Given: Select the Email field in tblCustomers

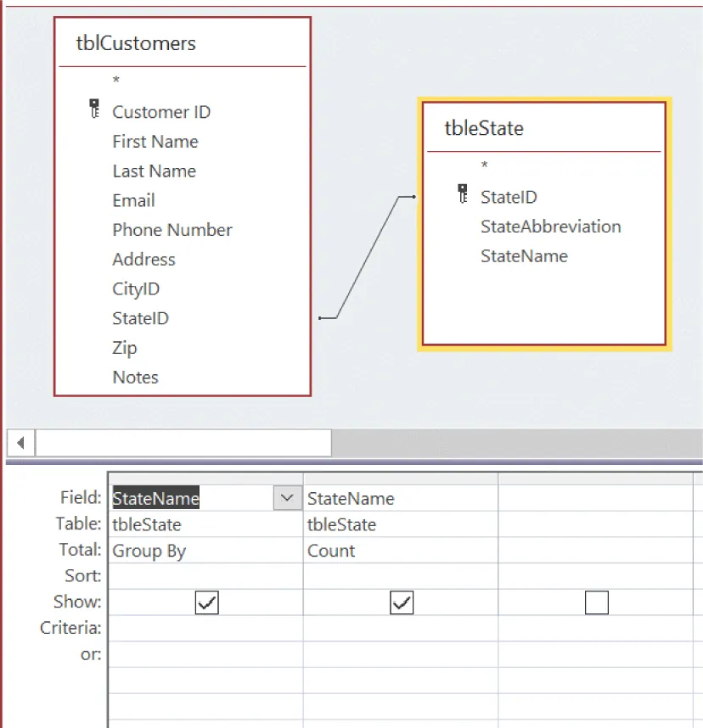Looking at the screenshot, I should coord(133,200).
